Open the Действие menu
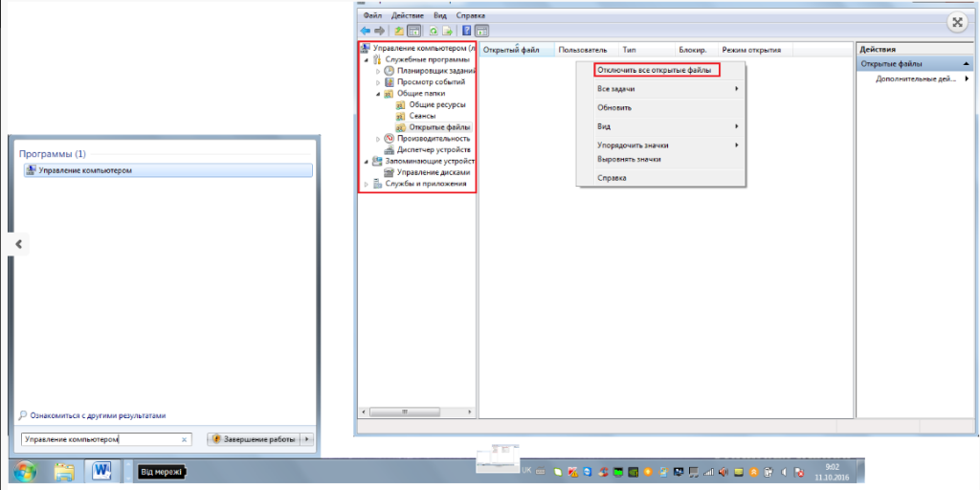The height and width of the screenshot is (490, 980). [x=408, y=15]
